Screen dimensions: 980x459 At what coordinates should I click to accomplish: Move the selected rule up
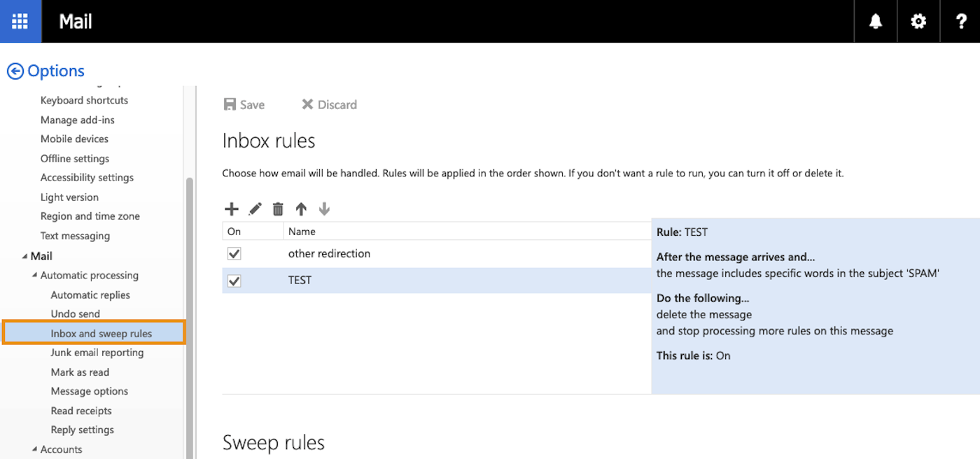pyautogui.click(x=301, y=209)
